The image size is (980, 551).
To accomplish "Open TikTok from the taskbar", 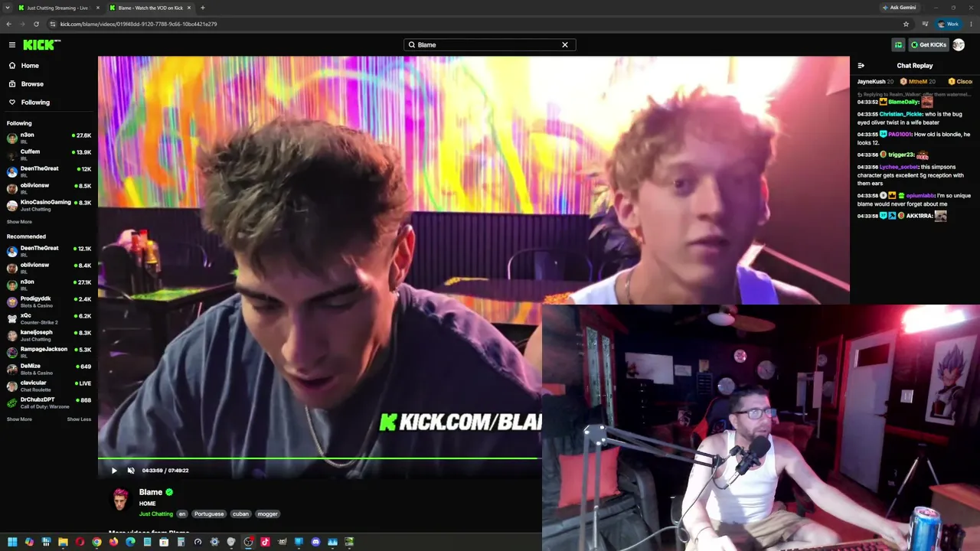I will tap(265, 542).
